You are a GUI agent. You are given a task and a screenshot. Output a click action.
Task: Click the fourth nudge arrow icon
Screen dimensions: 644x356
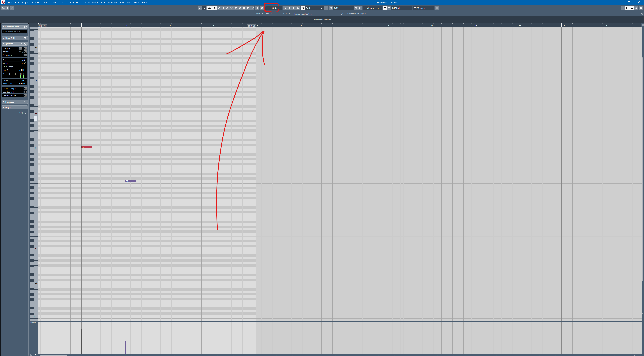[298, 8]
